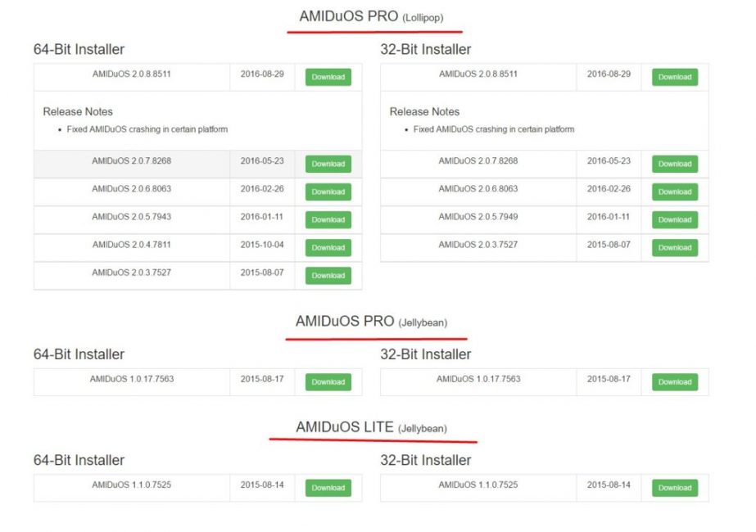Click date 2016-01-11 in 32-bit table
The height and width of the screenshot is (532, 756).
[x=609, y=217]
